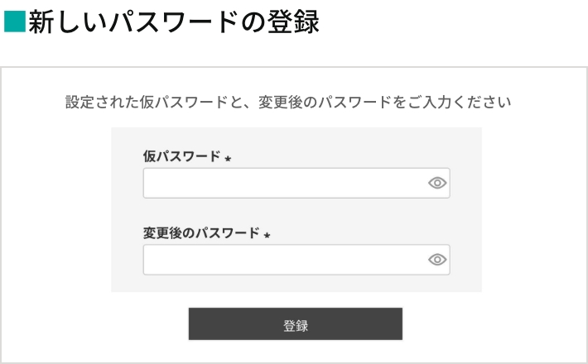588x364 pixels.
Task: Click the required asterisk next to 仮パスワード
Action: [x=228, y=158]
